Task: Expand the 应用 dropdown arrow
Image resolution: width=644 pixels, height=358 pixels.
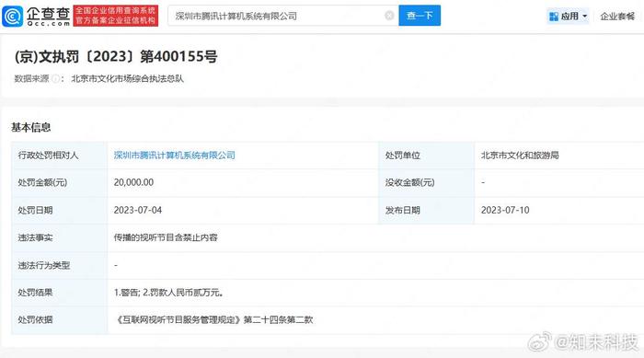Action: click(x=585, y=17)
